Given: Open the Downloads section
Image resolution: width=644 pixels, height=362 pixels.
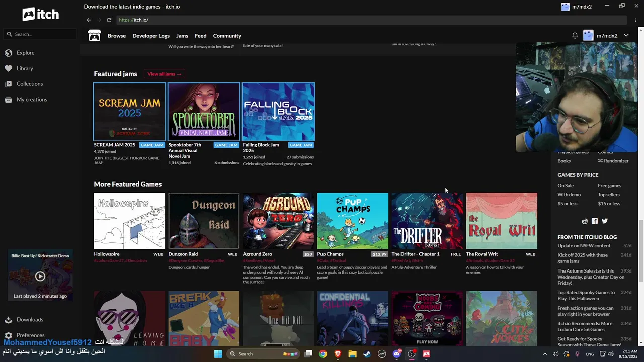Looking at the screenshot, I should [x=24, y=320].
